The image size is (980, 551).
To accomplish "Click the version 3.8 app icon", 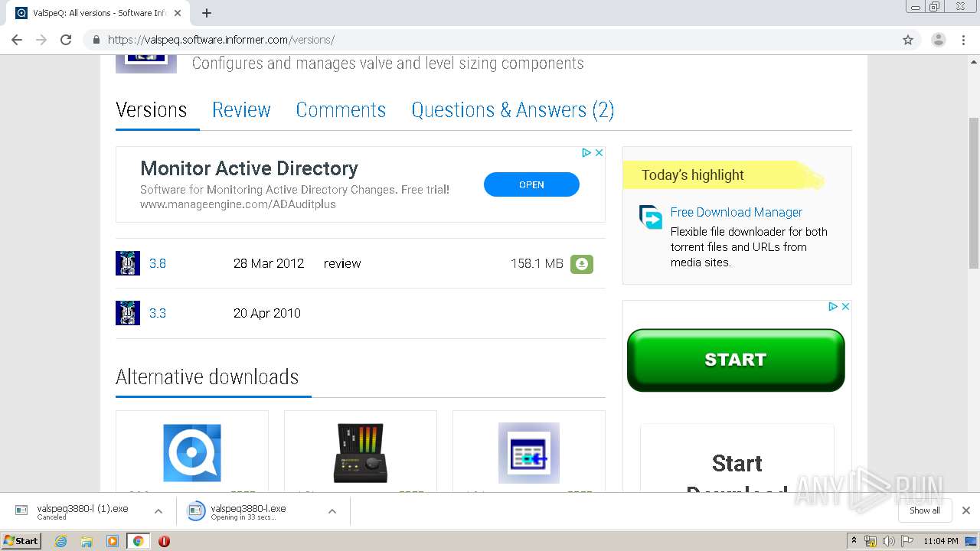I will click(128, 263).
